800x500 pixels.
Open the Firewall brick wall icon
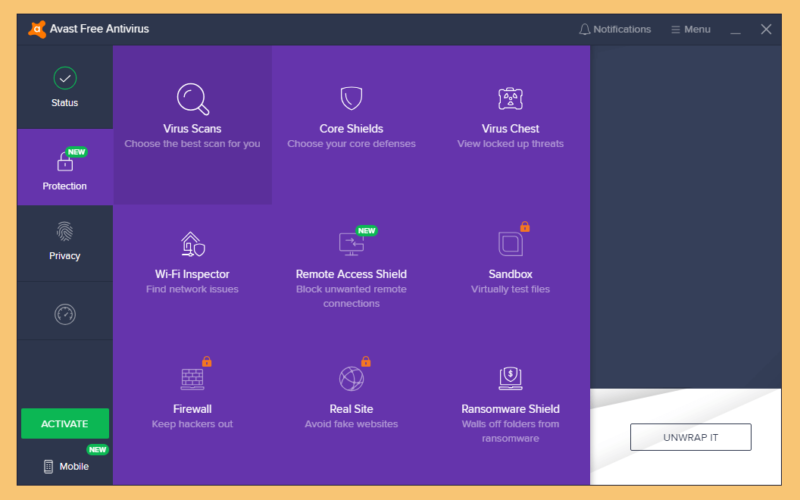click(x=192, y=379)
